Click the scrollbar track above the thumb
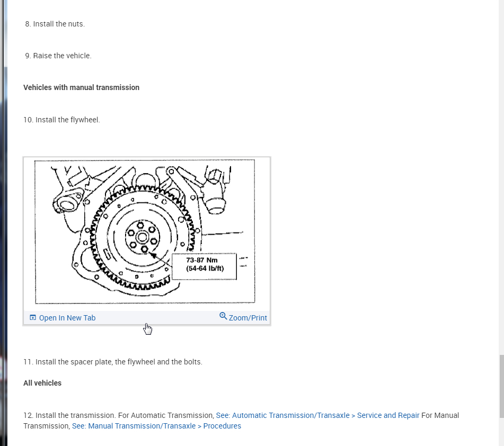Image resolution: width=504 pixels, height=446 pixels. pos(501,177)
